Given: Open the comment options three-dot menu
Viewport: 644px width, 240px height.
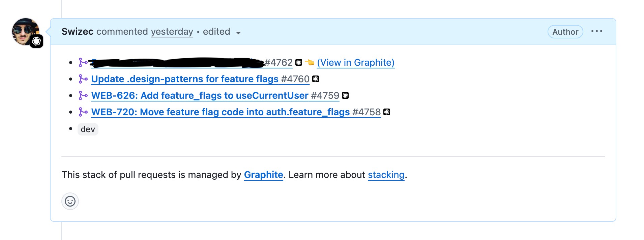Looking at the screenshot, I should pos(596,31).
